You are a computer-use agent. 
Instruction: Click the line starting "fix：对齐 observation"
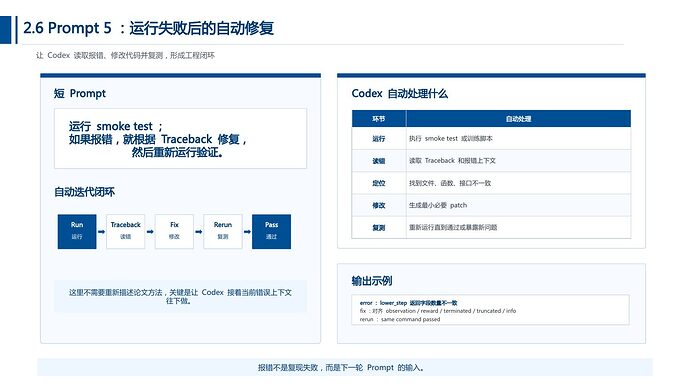pos(438,311)
